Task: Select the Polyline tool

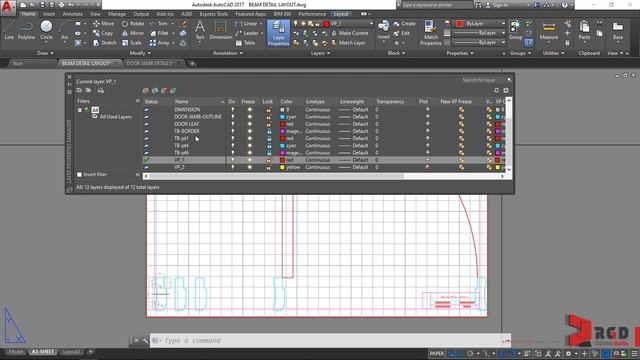Action: (x=26, y=31)
